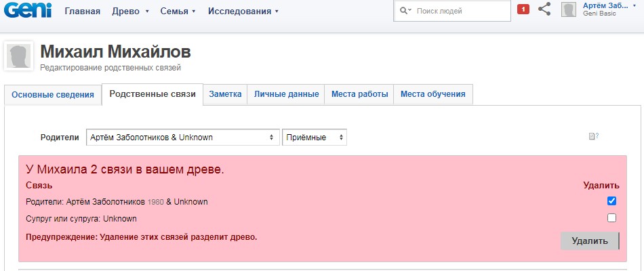Switch to the Места работы tab
Viewport: 644px width, 271px height.
pyautogui.click(x=359, y=95)
